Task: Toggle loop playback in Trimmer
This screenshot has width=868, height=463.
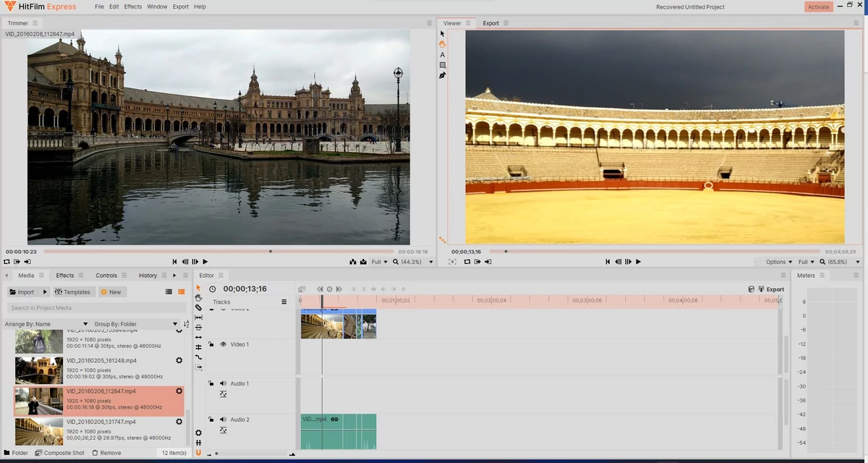Action: click(x=7, y=262)
